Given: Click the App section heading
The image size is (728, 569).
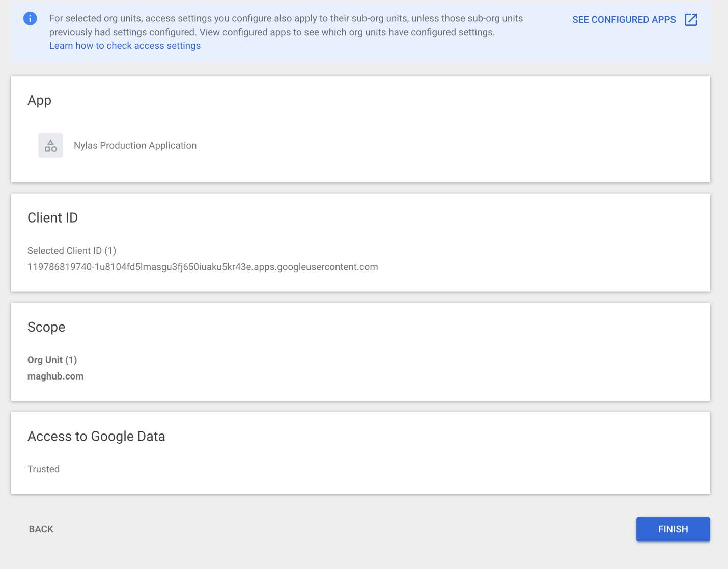Looking at the screenshot, I should 39,101.
